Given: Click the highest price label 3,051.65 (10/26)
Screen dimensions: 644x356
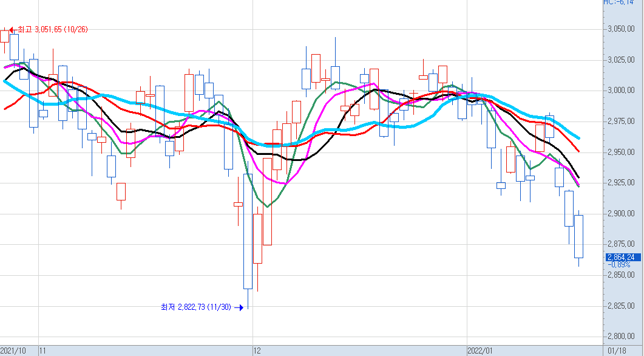Looking at the screenshot, I should tap(53, 29).
